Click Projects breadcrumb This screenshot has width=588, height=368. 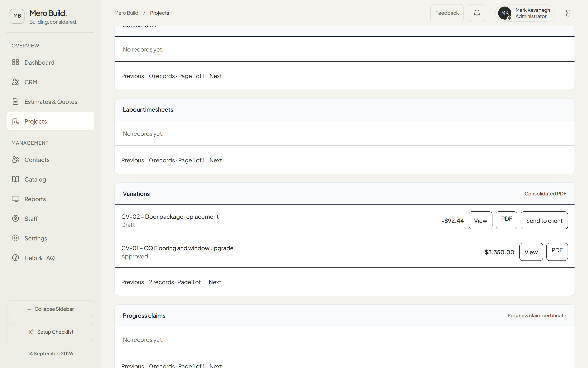tap(159, 13)
